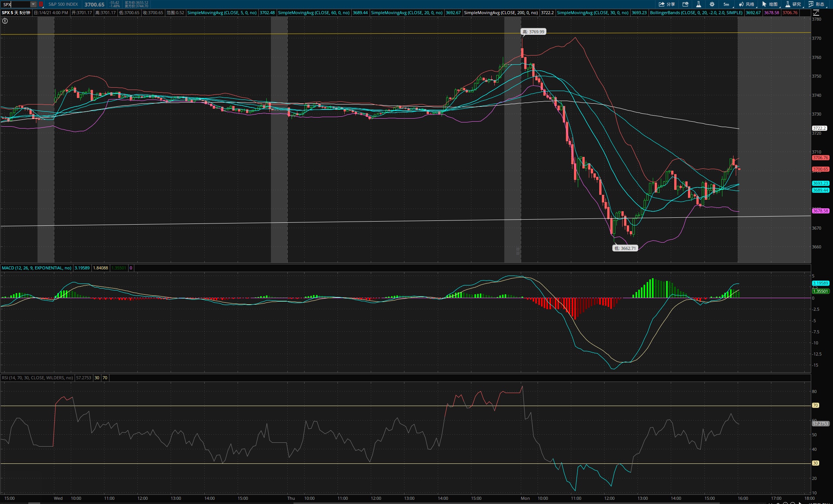Screen dimensions: 833x504
Task: Click SimpleMovingAvg (CLOSE, 5, 0, no) label
Action: [x=222, y=13]
